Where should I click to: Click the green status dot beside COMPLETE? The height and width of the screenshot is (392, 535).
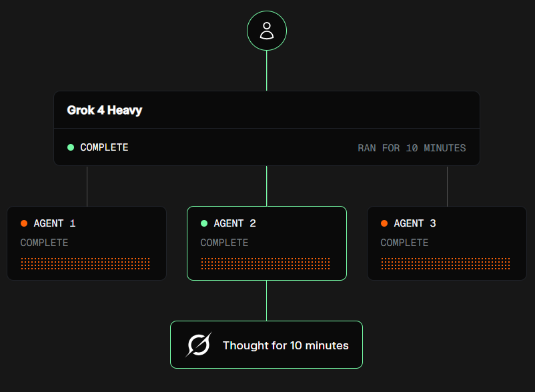71,147
